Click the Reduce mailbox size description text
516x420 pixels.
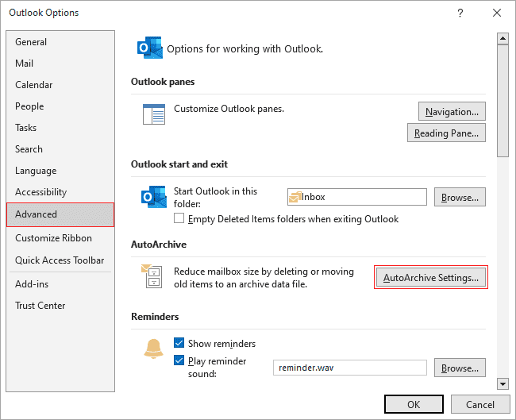264,277
